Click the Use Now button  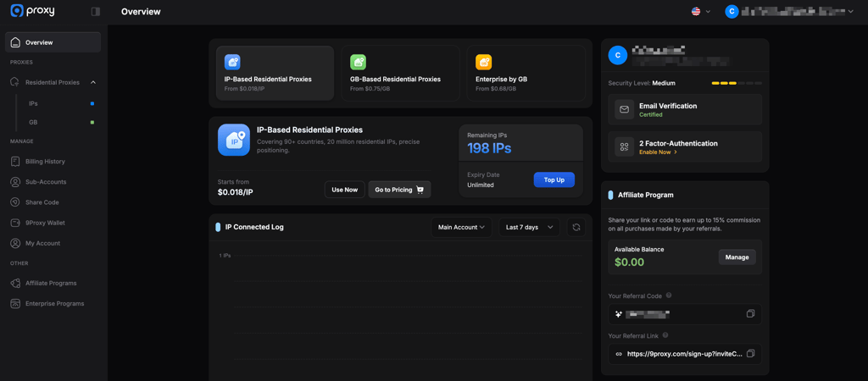pos(345,190)
